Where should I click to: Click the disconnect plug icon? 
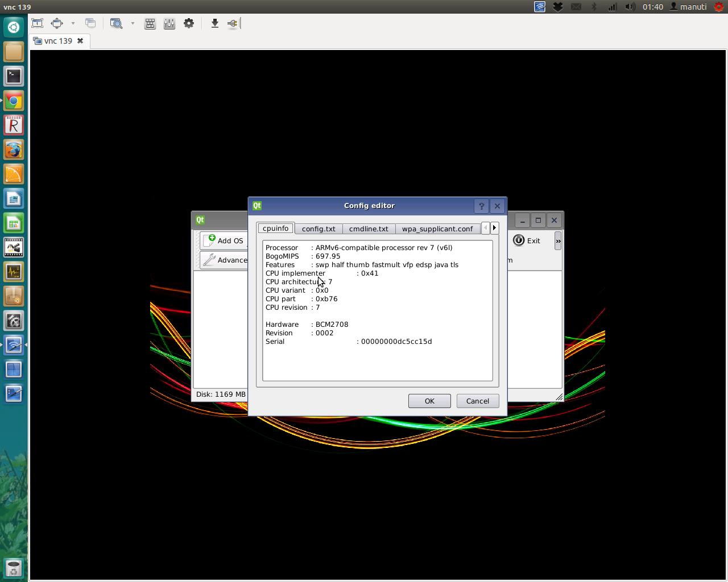pyautogui.click(x=233, y=23)
